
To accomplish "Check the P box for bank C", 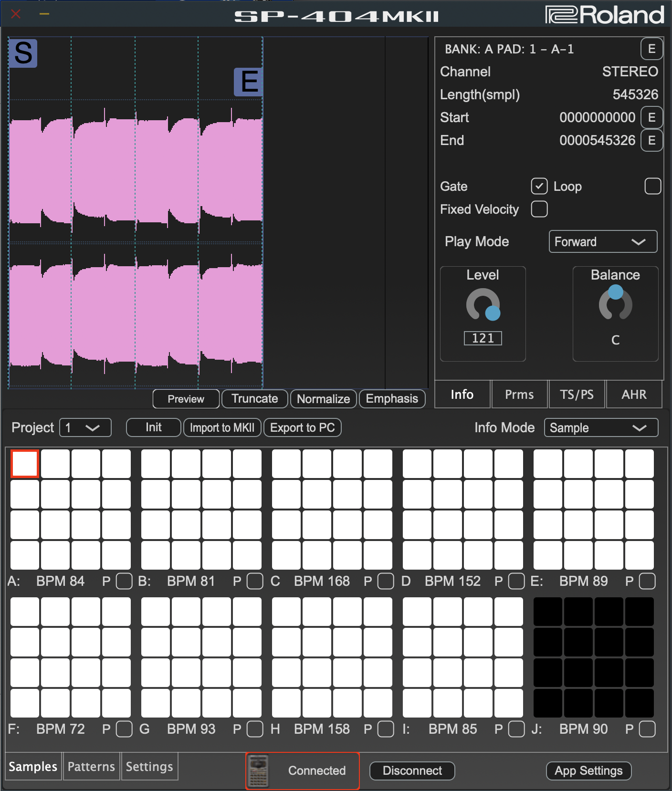I will pyautogui.click(x=386, y=581).
